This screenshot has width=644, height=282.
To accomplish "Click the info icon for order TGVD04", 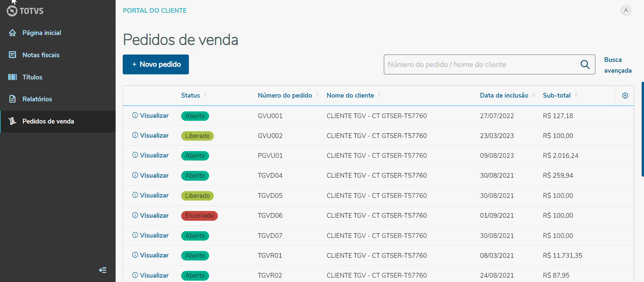I will click(135, 175).
